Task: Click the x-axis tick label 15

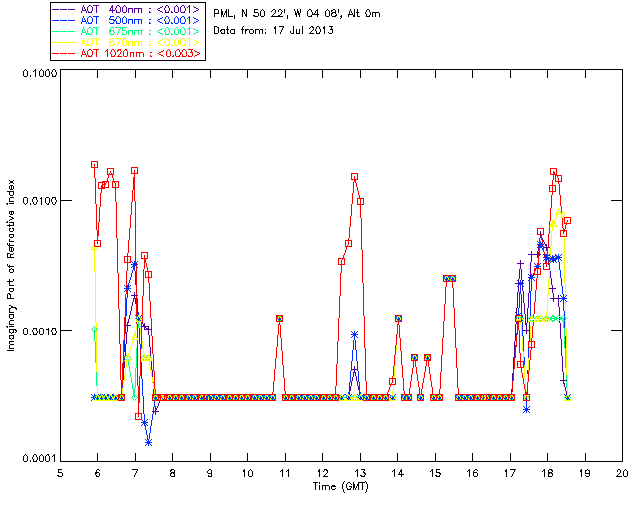Action: point(435,473)
